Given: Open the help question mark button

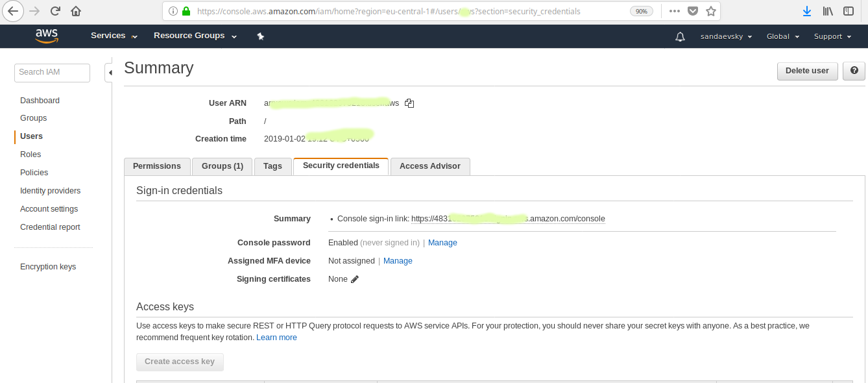Looking at the screenshot, I should pyautogui.click(x=854, y=71).
